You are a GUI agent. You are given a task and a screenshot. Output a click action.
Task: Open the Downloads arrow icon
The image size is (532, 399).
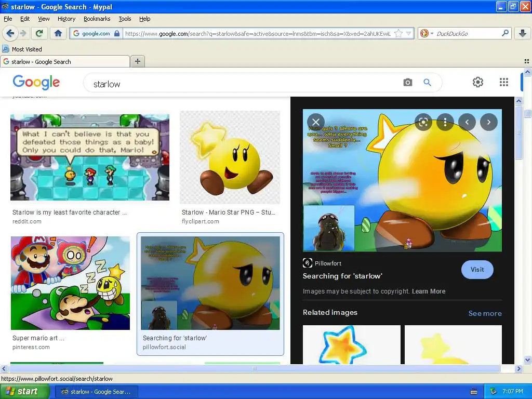point(523,33)
